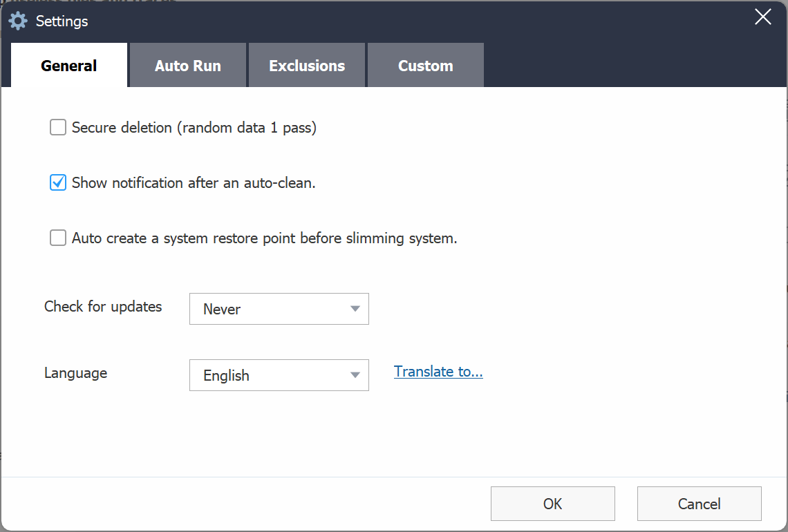Click the Language label text
This screenshot has width=788, height=532.
[x=75, y=373]
